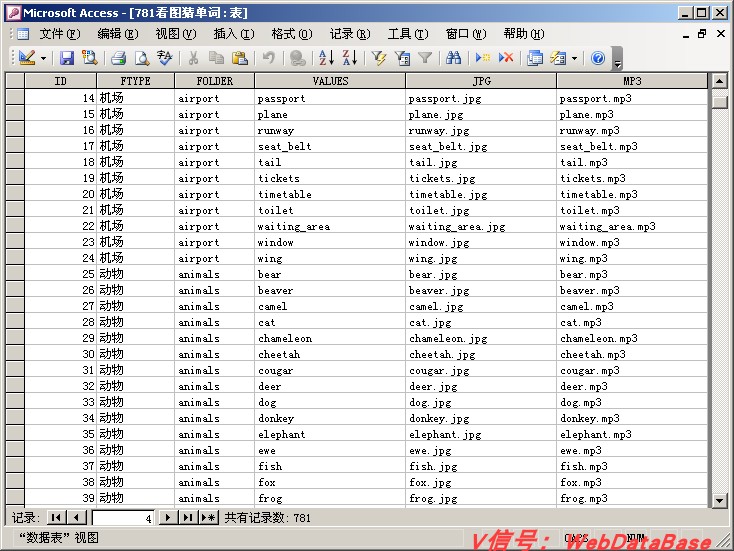Print the datasheet
This screenshot has height=551, width=734.
tap(118, 58)
